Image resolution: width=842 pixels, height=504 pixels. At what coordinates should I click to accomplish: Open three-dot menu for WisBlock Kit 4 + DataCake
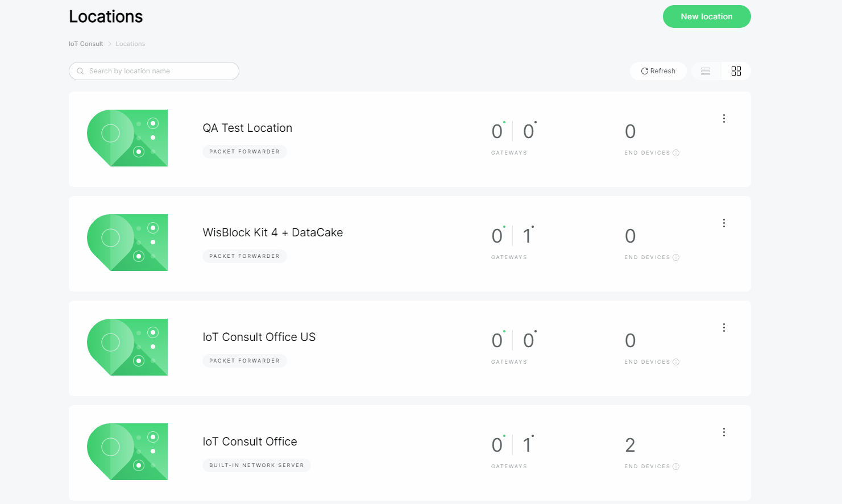[724, 223]
